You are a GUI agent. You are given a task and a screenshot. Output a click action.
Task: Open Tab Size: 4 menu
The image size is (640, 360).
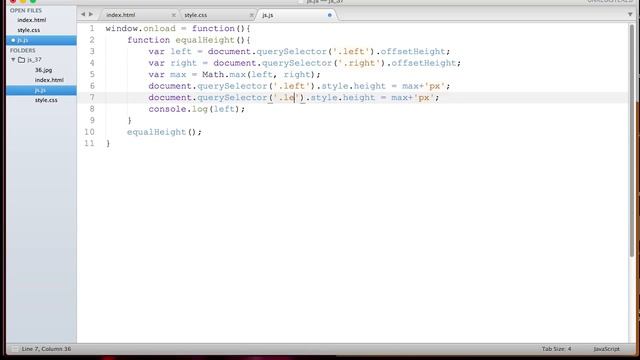click(x=556, y=349)
